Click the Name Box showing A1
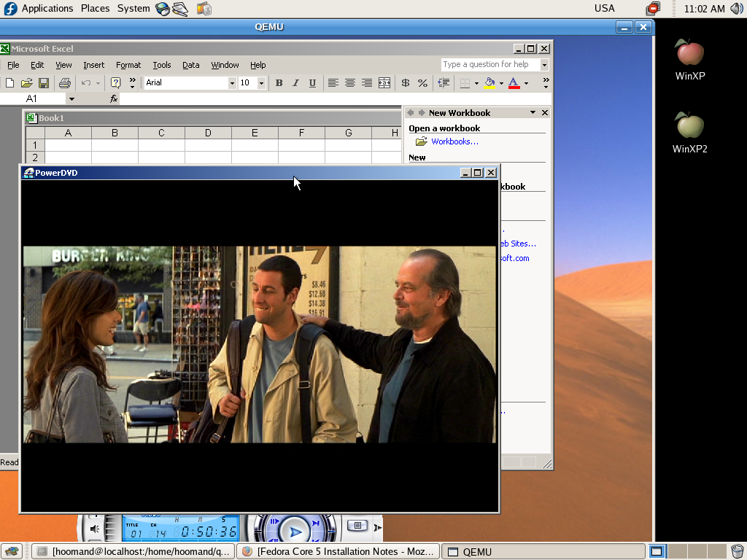This screenshot has width=747, height=560. [x=34, y=98]
